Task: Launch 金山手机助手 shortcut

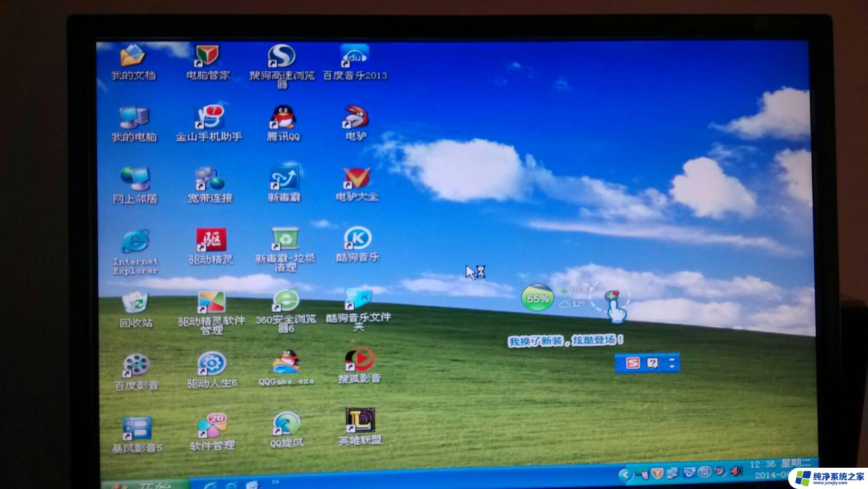Action: (209, 123)
